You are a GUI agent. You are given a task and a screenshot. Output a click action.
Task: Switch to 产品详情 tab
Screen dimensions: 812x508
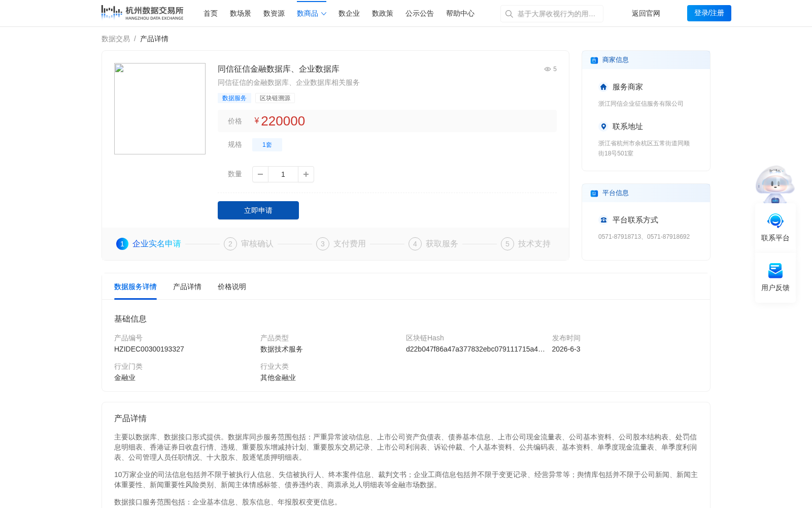coord(187,287)
